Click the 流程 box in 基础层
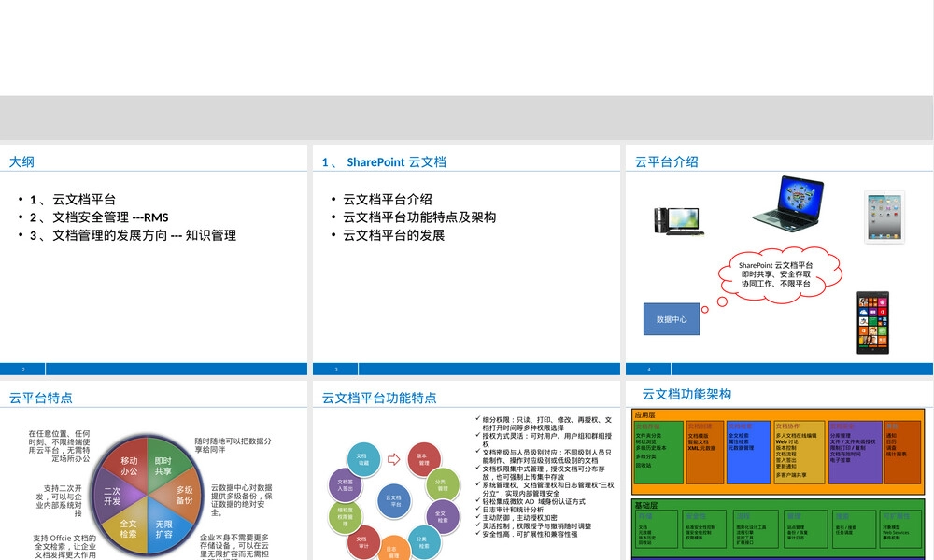This screenshot has height=560, width=934. pyautogui.click(x=756, y=529)
